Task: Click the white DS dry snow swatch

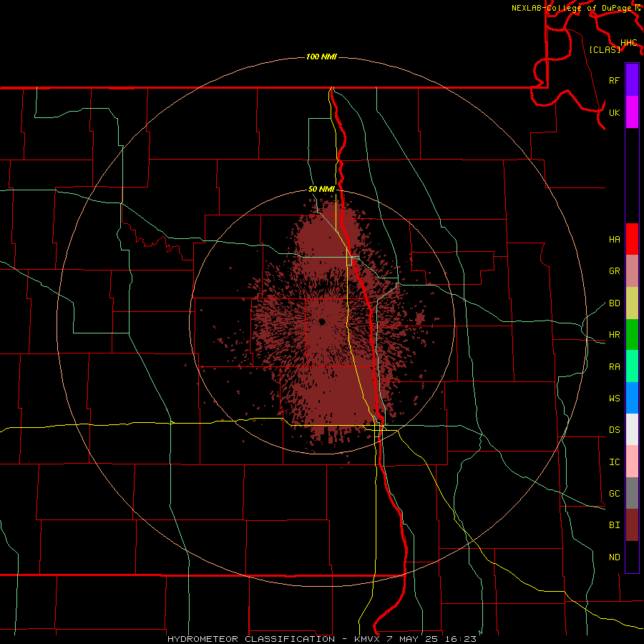Action: [632, 429]
